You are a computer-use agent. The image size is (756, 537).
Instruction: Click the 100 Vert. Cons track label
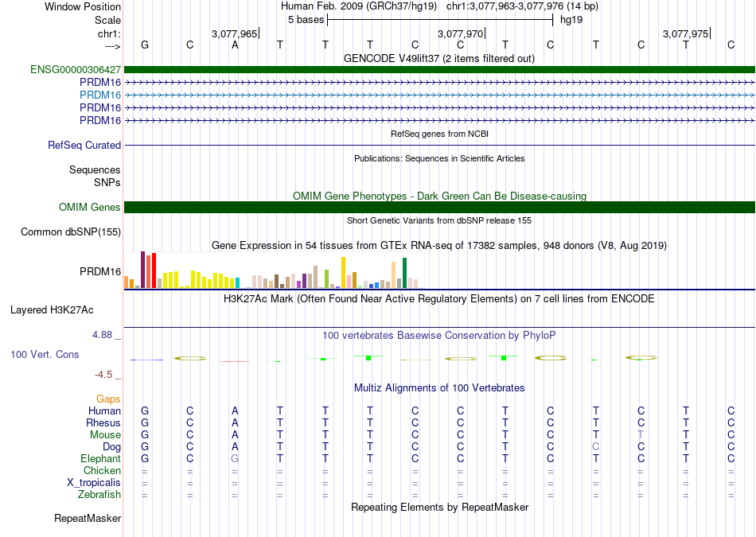click(45, 354)
